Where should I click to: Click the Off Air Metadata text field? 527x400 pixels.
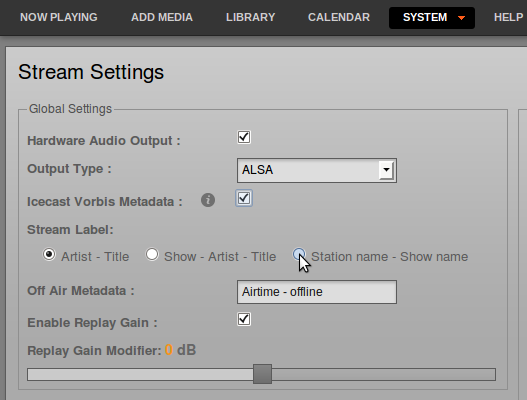click(317, 292)
